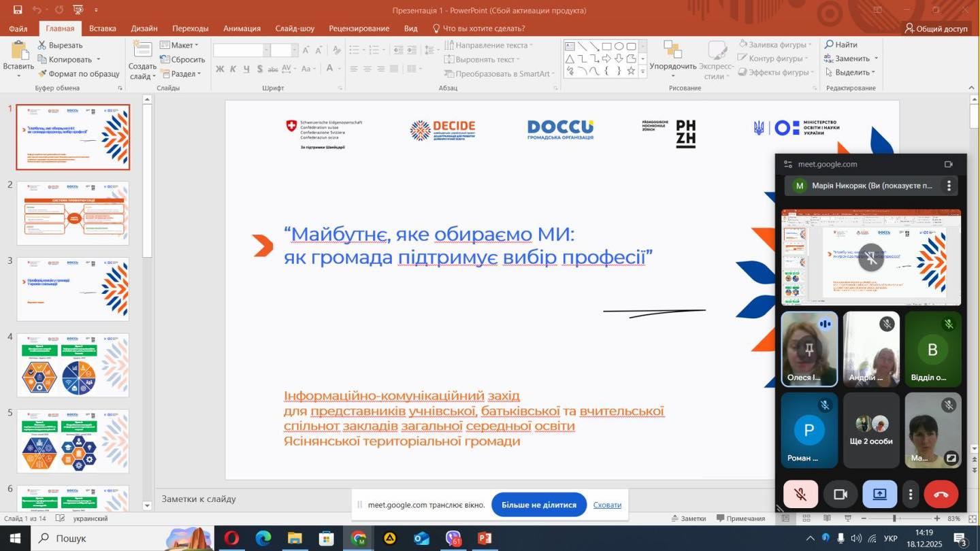Screen dimensions: 980x551
Task: Toggle the camera in Meet controls
Action: [840, 495]
